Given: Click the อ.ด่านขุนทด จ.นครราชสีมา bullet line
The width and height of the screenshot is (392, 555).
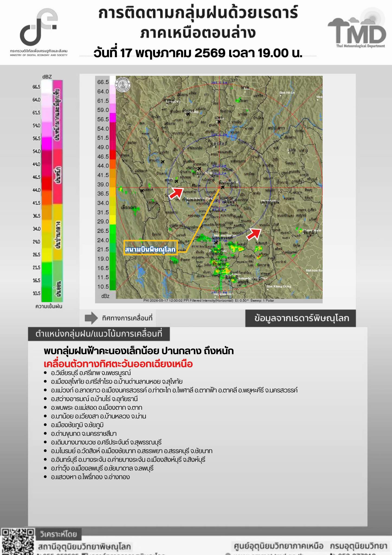Looking at the screenshot, I should 84,434.
